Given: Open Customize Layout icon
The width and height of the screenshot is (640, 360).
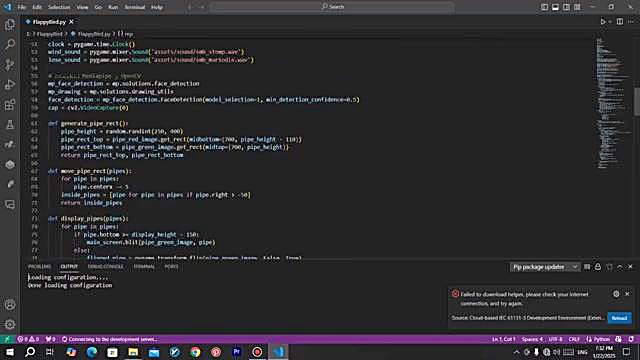Looking at the screenshot, I should [x=577, y=7].
